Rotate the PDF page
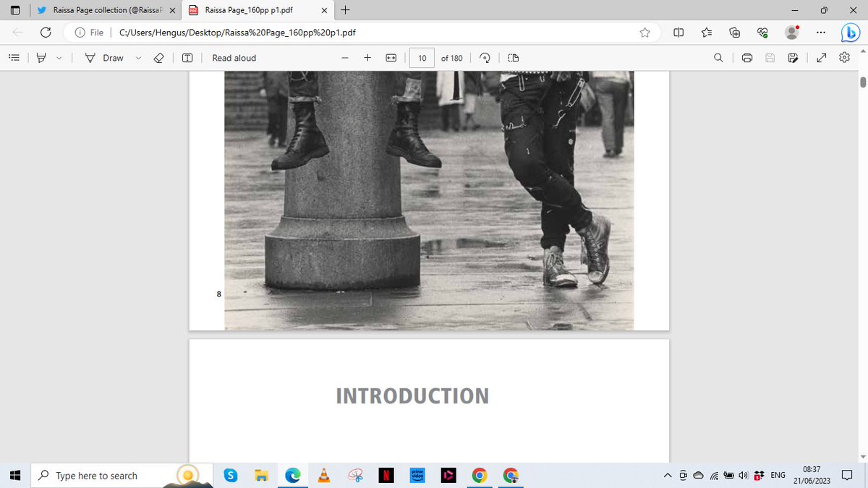 click(484, 58)
